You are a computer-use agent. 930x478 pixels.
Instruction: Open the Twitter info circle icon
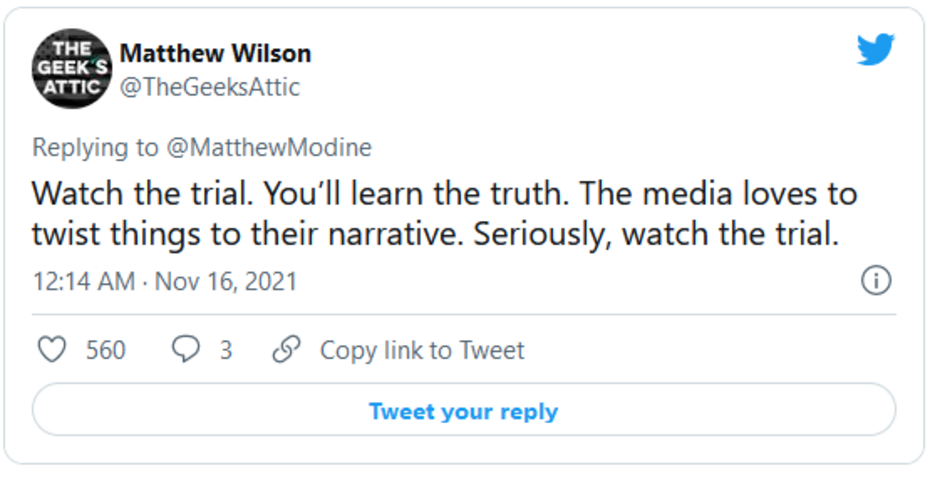point(876,282)
